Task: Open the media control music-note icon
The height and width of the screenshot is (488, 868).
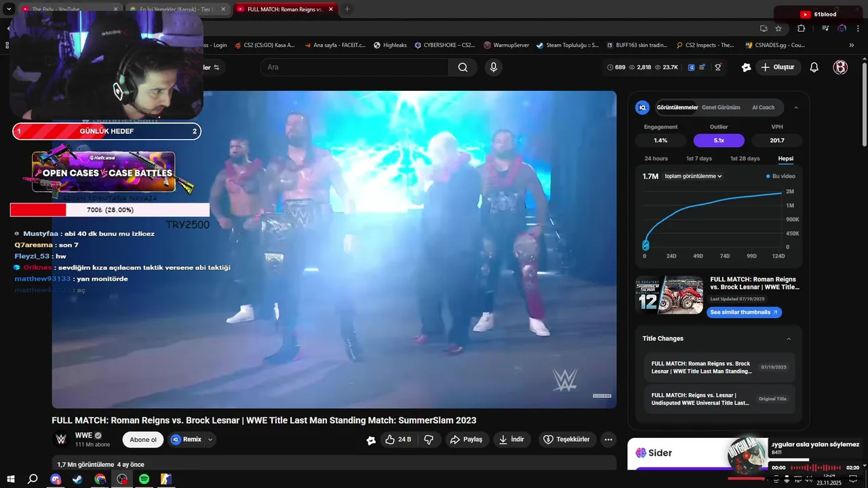Action: tap(825, 28)
